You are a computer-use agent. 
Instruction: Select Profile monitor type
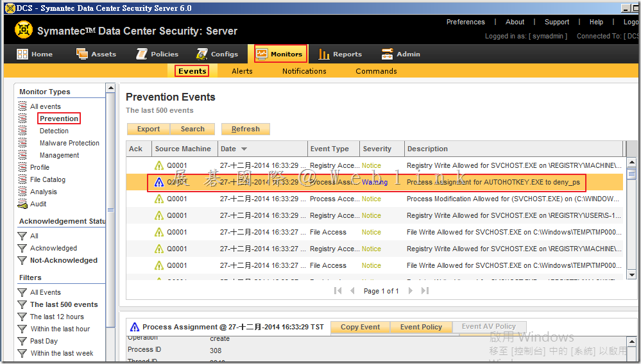tap(40, 167)
